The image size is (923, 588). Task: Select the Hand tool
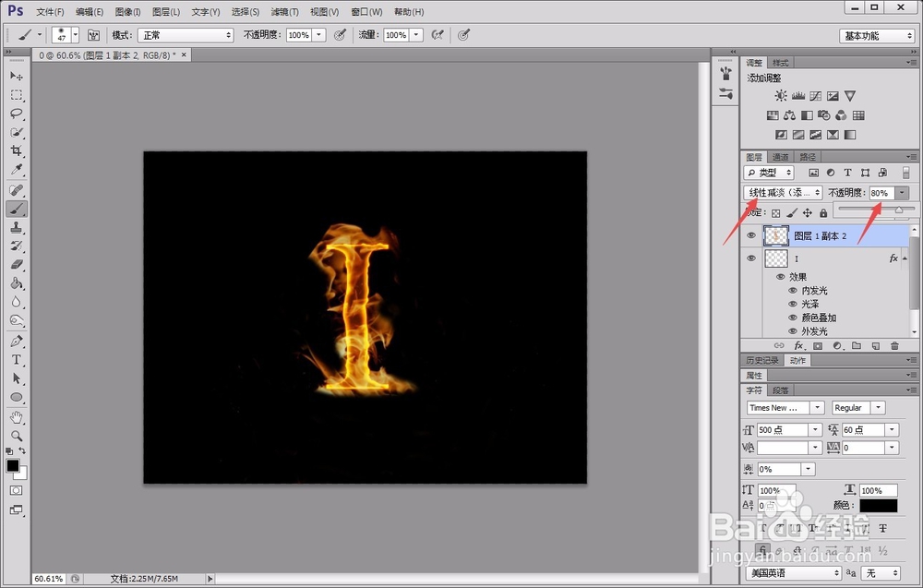pos(17,417)
